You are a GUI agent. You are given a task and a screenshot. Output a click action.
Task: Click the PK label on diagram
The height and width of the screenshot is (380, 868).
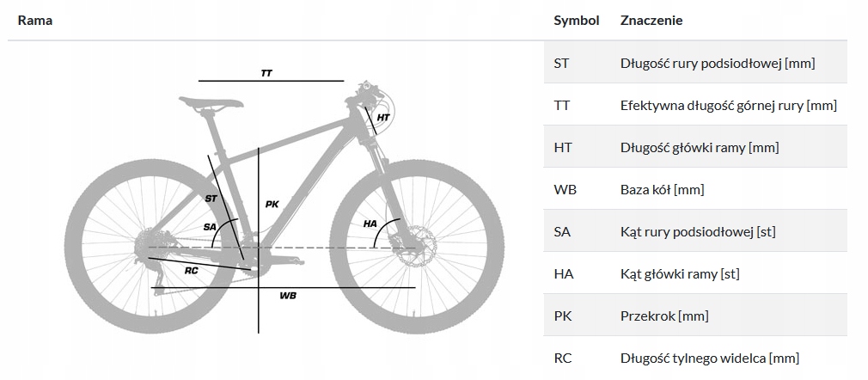pos(272,204)
